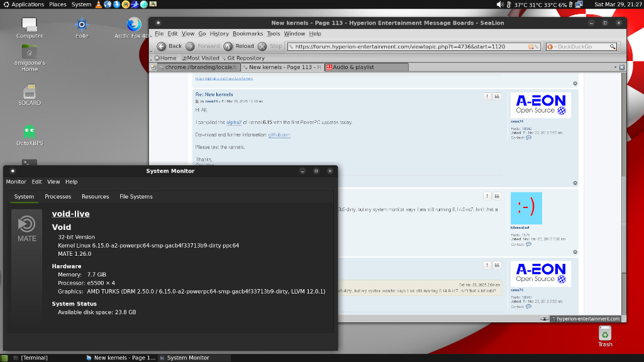
Task: Show the desktop via bottom-left panel button
Action: click(4, 358)
